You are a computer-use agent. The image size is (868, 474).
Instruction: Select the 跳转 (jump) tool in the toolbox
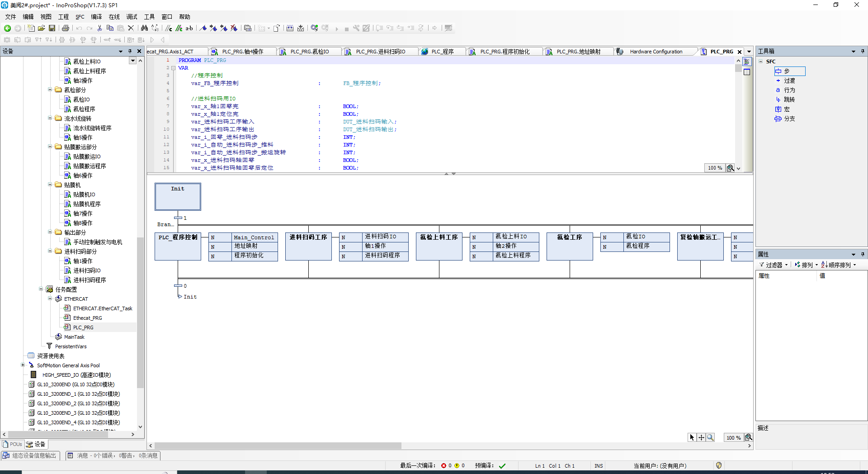pyautogui.click(x=785, y=100)
